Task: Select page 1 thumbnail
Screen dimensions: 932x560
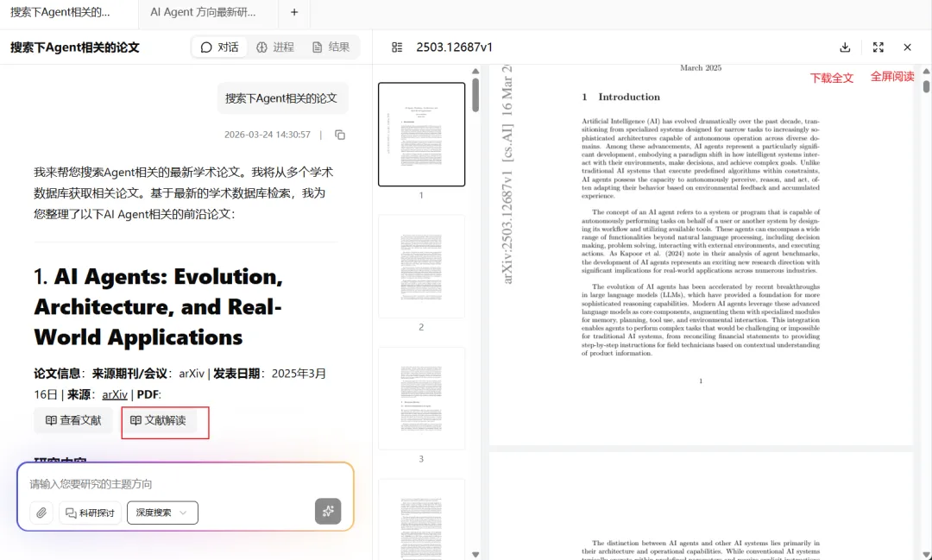Action: 421,135
